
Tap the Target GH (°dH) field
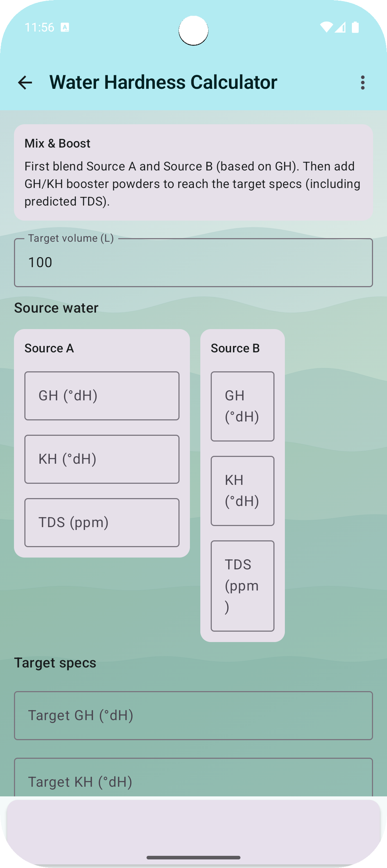click(x=193, y=715)
